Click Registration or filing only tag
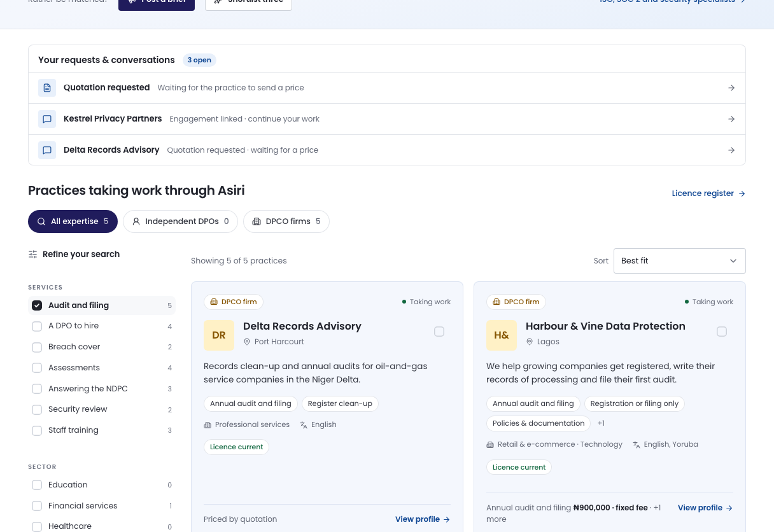This screenshot has width=774, height=532. 635,403
